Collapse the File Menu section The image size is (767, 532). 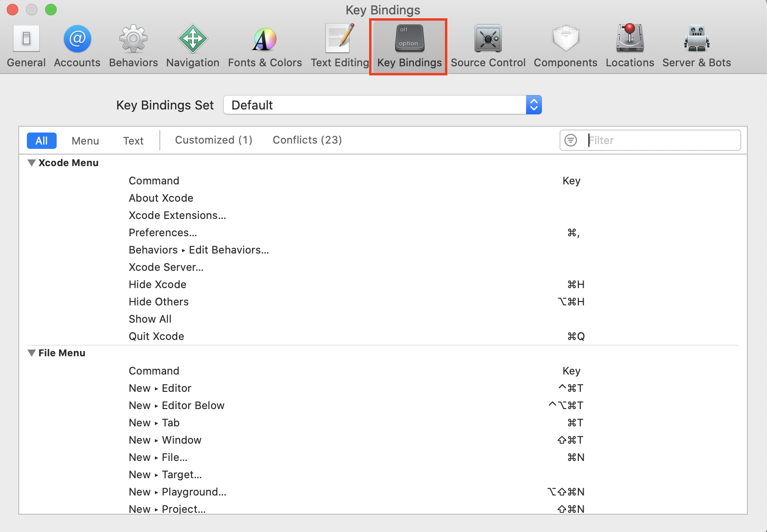[x=32, y=353]
